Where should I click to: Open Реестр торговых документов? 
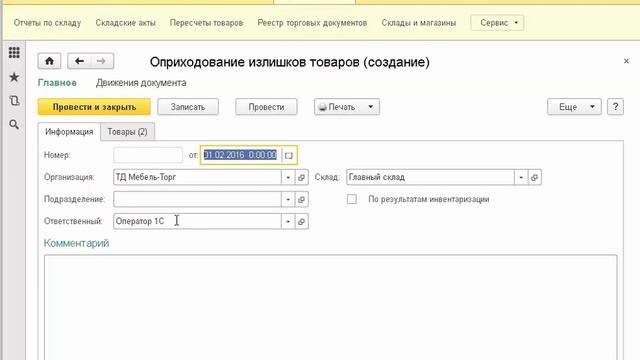click(312, 23)
